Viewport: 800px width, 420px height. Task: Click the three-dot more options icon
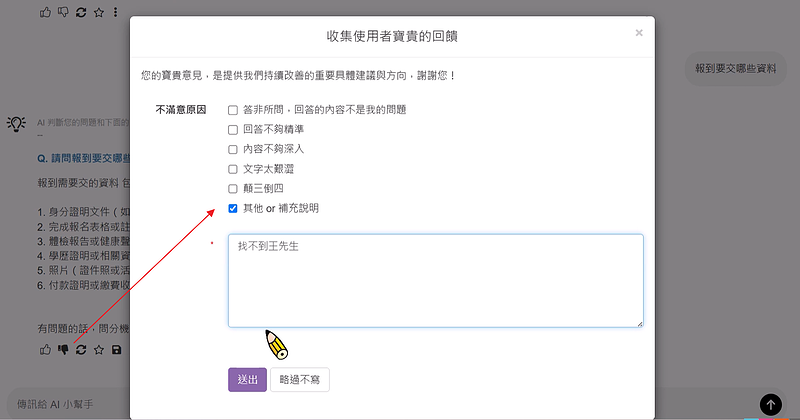tap(116, 12)
